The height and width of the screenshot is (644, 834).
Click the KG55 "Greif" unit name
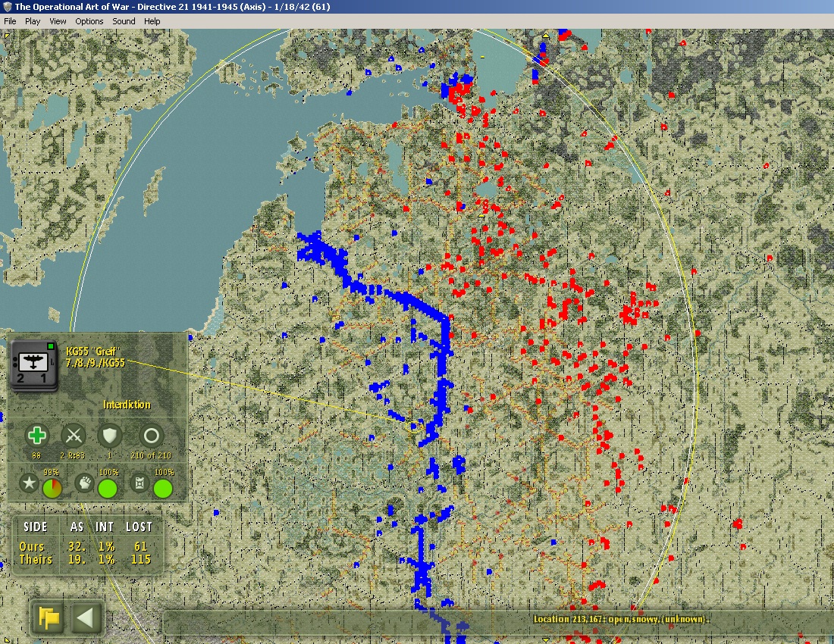point(93,352)
